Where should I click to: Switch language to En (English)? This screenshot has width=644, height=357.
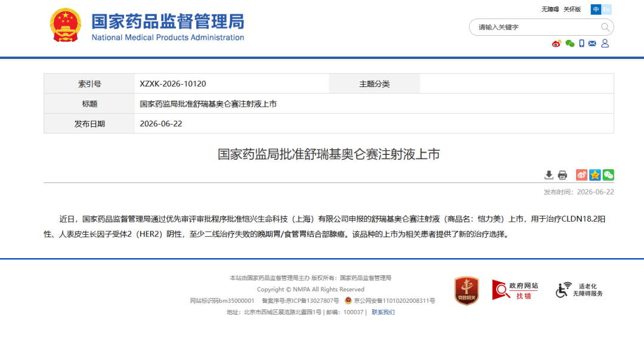(x=606, y=10)
